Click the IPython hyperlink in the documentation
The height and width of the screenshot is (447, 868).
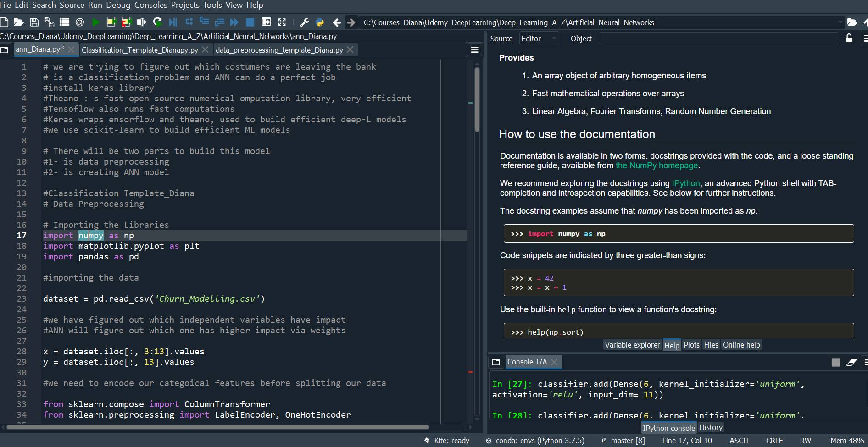[685, 183]
